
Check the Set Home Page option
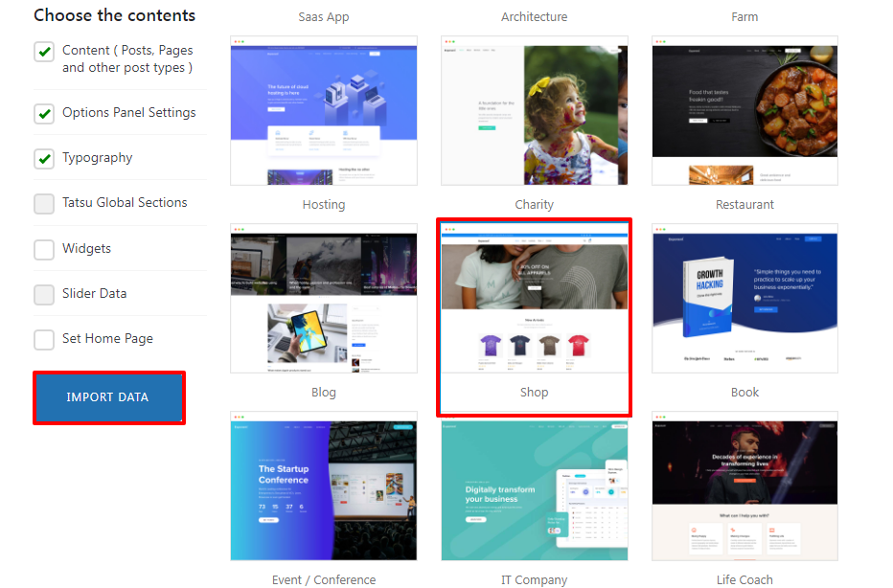tap(44, 339)
